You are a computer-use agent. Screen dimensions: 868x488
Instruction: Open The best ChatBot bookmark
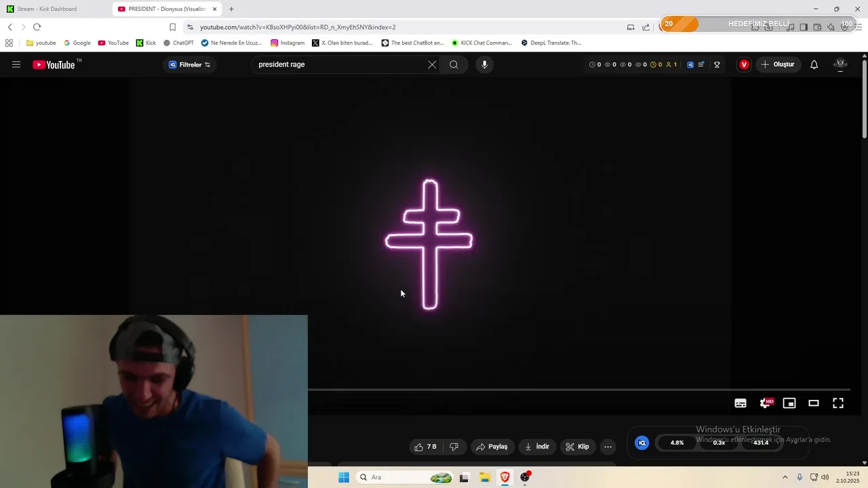coord(412,43)
